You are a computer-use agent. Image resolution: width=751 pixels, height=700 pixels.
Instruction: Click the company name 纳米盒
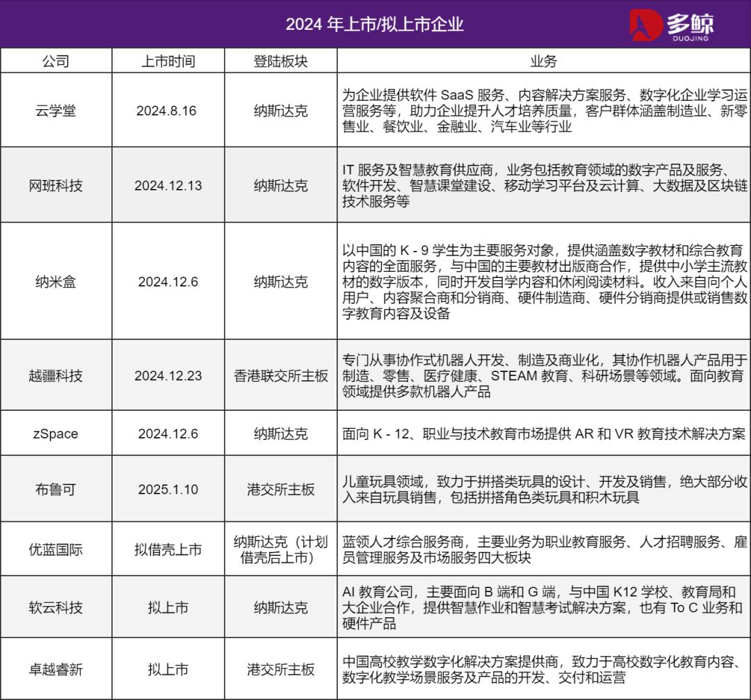[56, 282]
